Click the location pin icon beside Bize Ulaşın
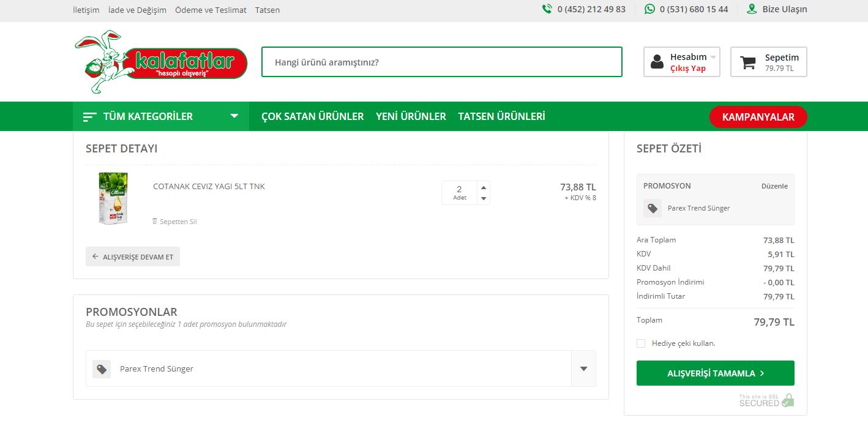This screenshot has height=434, width=868. 752,9
